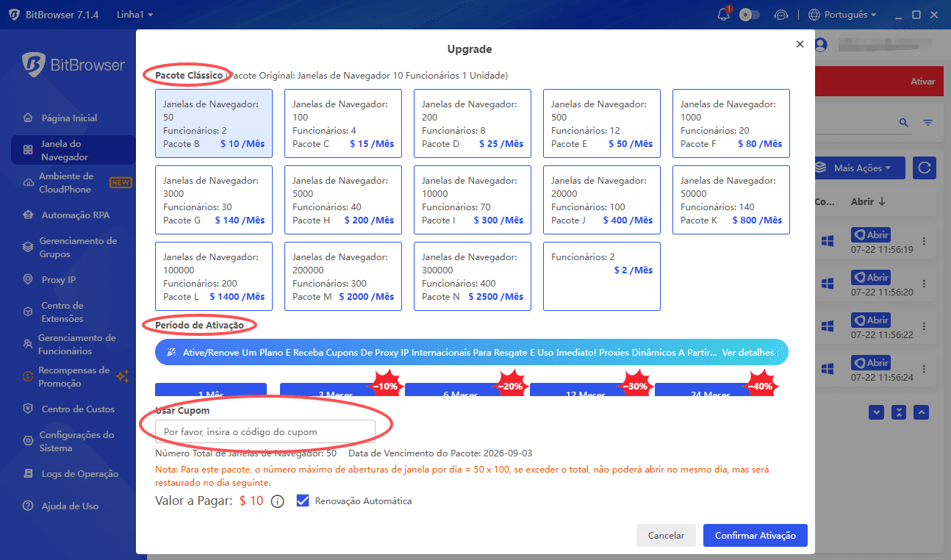The image size is (951, 560).
Task: Click Confirmar Ativação button
Action: coord(756,536)
